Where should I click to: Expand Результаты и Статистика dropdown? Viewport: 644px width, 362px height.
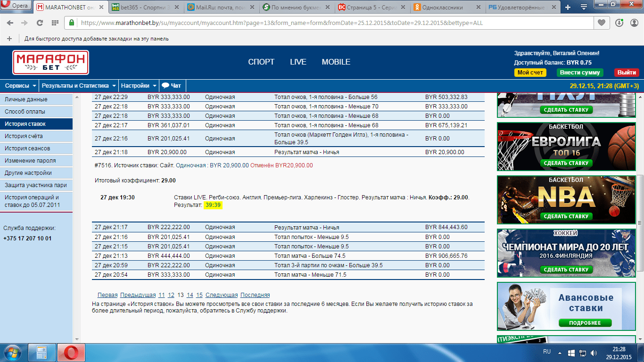coord(78,86)
